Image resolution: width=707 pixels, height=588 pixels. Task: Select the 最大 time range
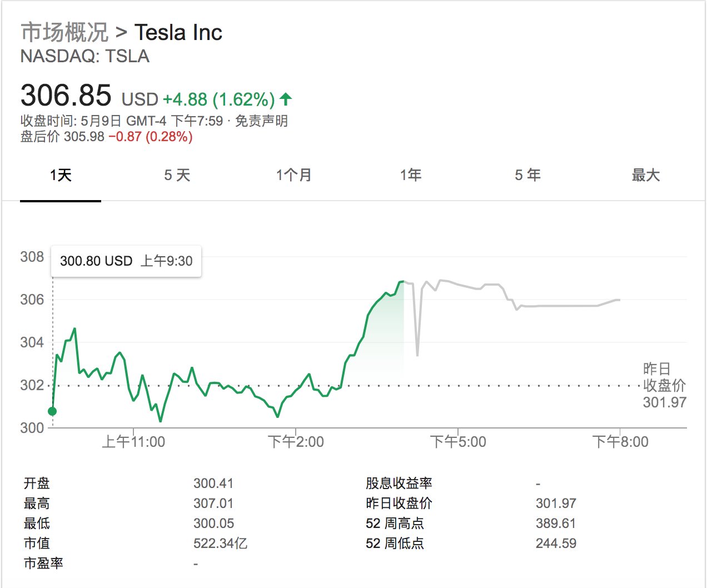click(x=645, y=175)
